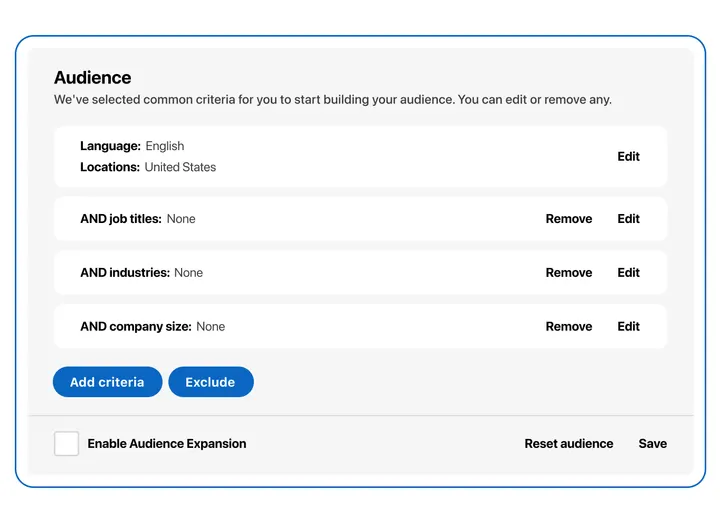Save the audience settings
Viewport: 720px width, 523px height.
coord(652,444)
